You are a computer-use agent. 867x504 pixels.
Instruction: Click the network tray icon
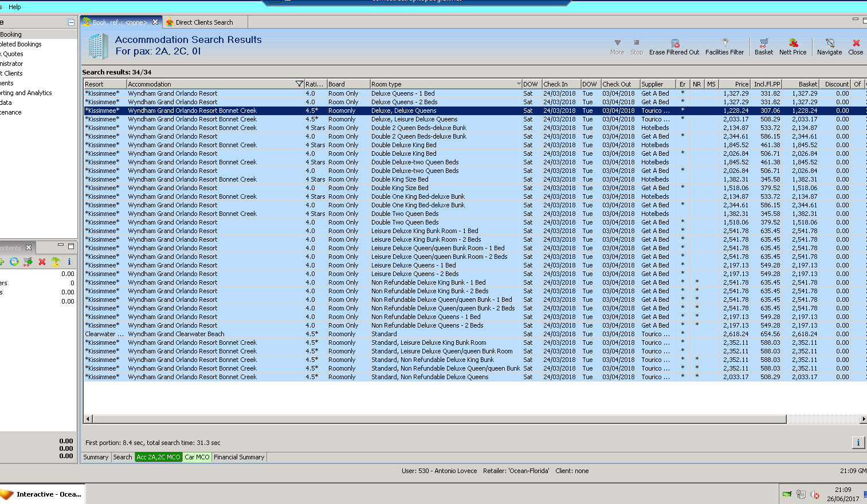click(801, 495)
